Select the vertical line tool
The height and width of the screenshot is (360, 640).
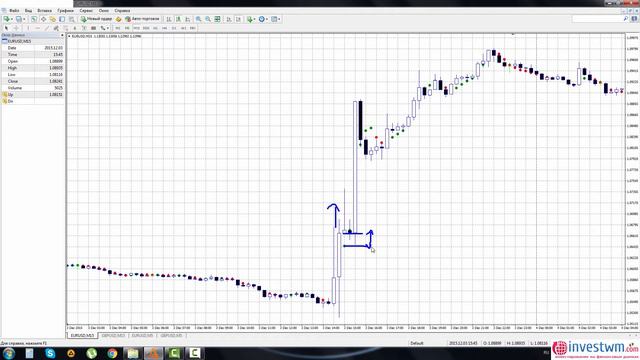pyautogui.click(x=28, y=28)
